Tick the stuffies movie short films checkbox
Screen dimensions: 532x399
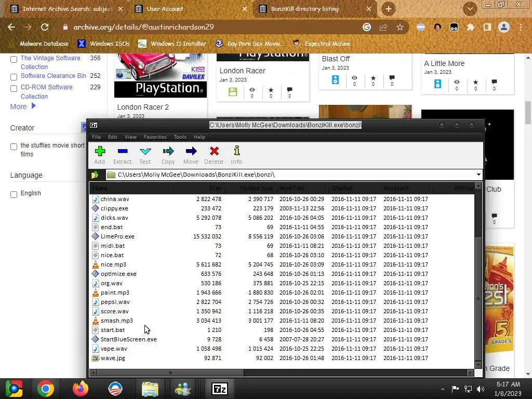14,147
